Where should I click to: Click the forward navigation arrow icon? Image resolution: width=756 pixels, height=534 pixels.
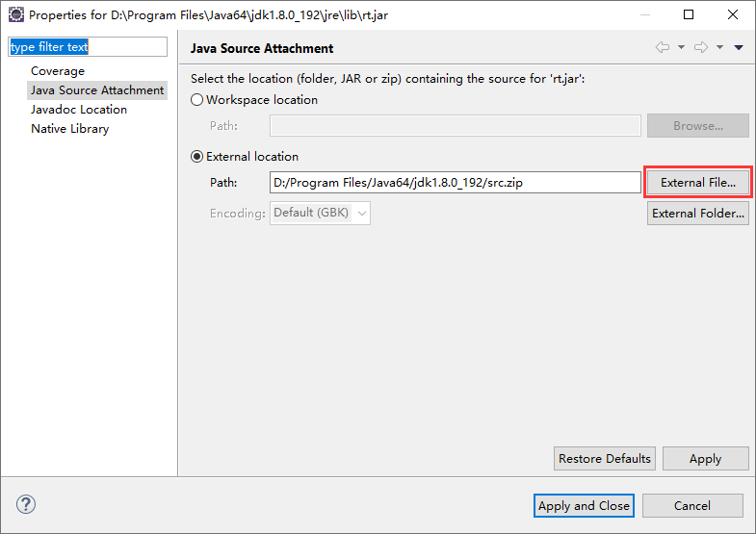[x=701, y=48]
